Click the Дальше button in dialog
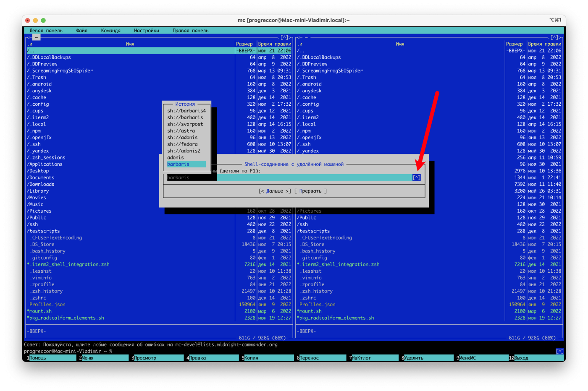 (275, 191)
